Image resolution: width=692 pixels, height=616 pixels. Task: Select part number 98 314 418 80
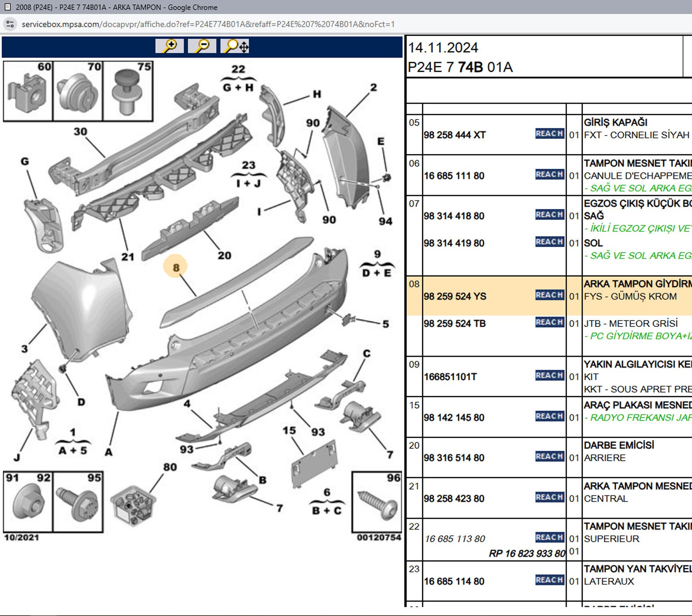coord(454,216)
